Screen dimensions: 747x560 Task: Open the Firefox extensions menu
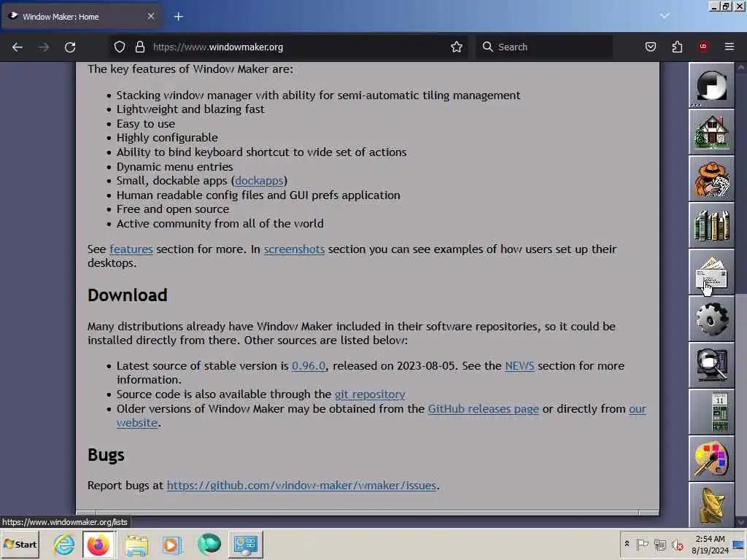(677, 47)
